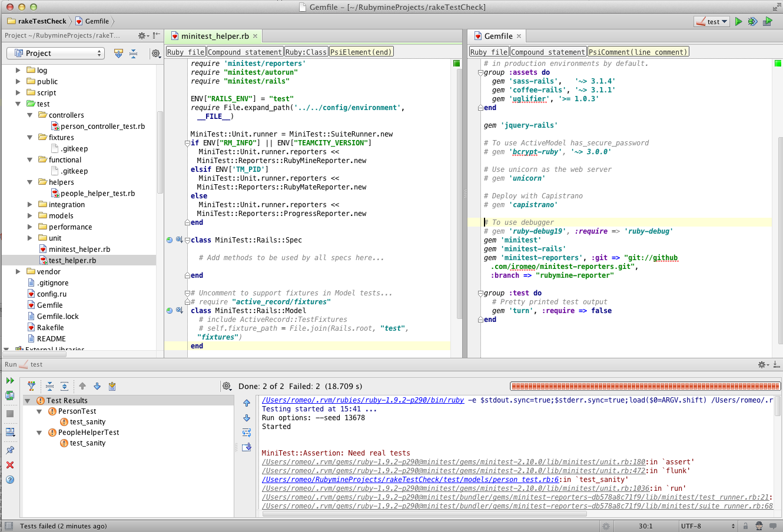Click the red failed tests progress bar
Viewport: 783px width, 532px height.
click(645, 387)
